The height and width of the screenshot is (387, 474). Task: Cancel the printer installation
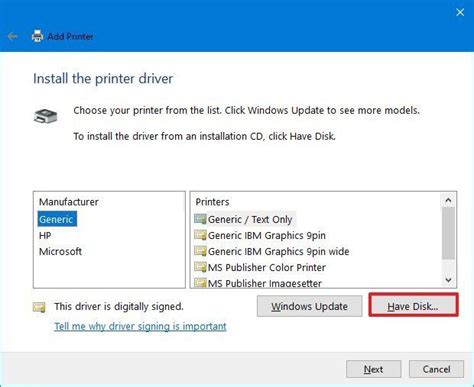click(436, 369)
